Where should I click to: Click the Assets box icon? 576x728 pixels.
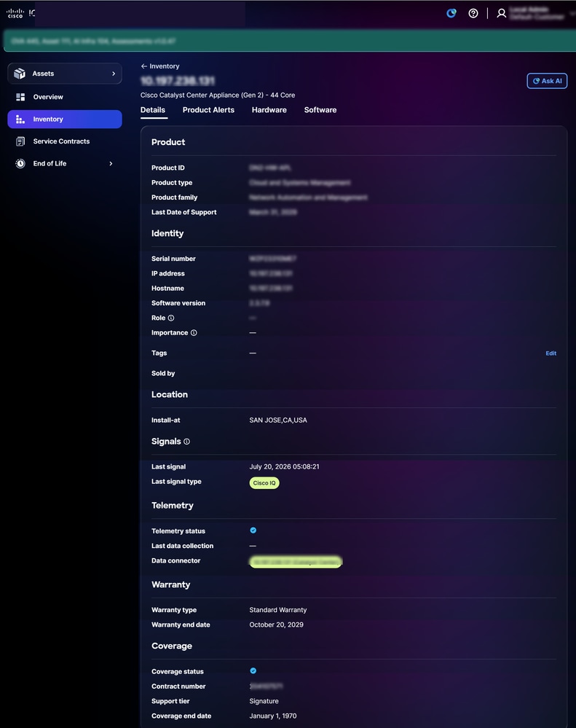[x=20, y=74]
